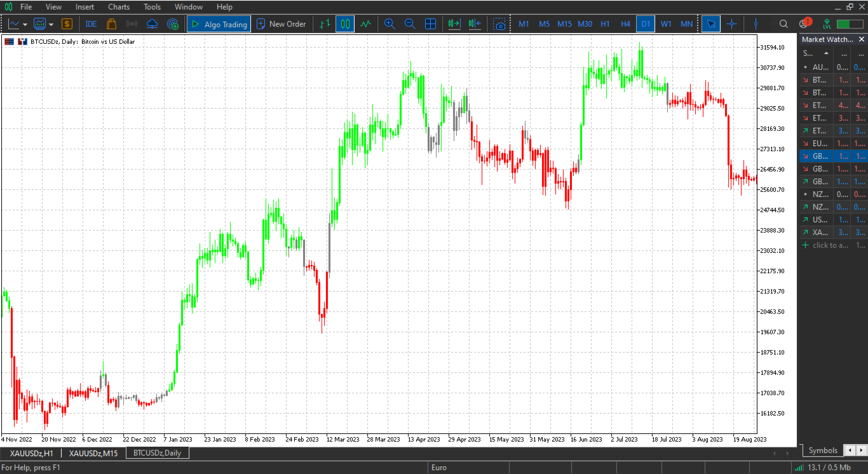Image resolution: width=868 pixels, height=474 pixels.
Task: Open the virtual hosting cloud icon
Action: (x=152, y=24)
